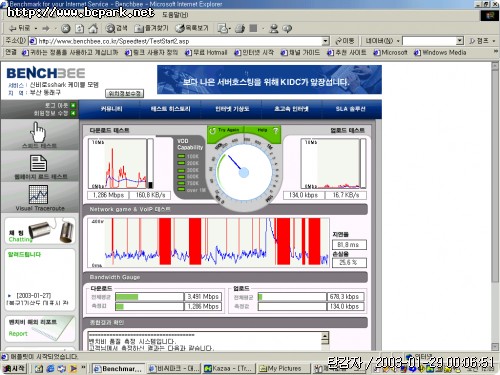The image size is (500, 375).
Task: Open the 즐겨찾기 (Favorites) toolbar button
Action: pyautogui.click(x=151, y=28)
